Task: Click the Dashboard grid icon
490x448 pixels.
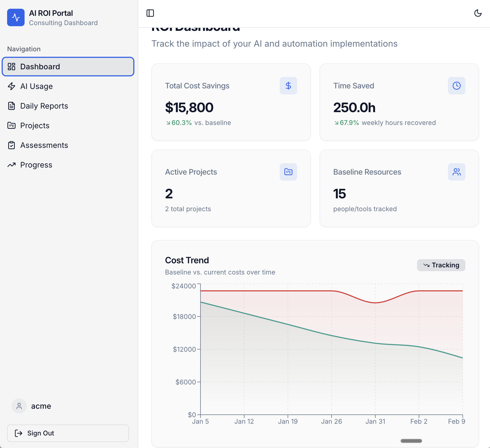Action: (11, 67)
